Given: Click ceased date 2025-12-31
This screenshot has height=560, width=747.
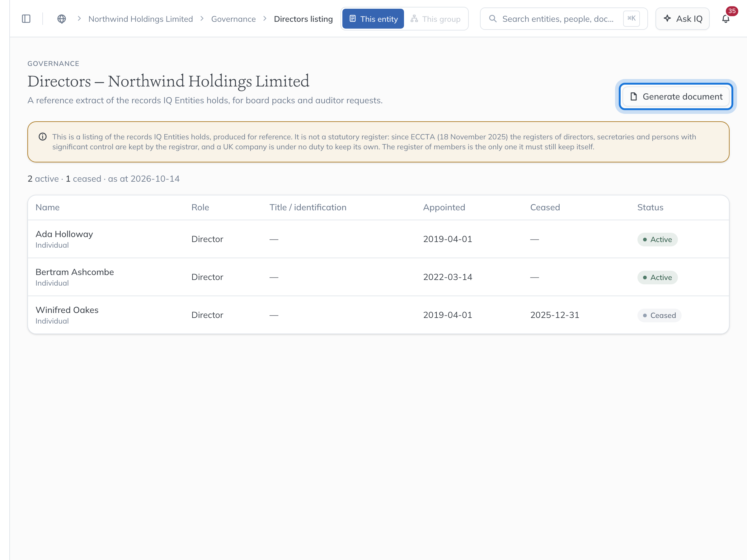Looking at the screenshot, I should click(x=555, y=315).
